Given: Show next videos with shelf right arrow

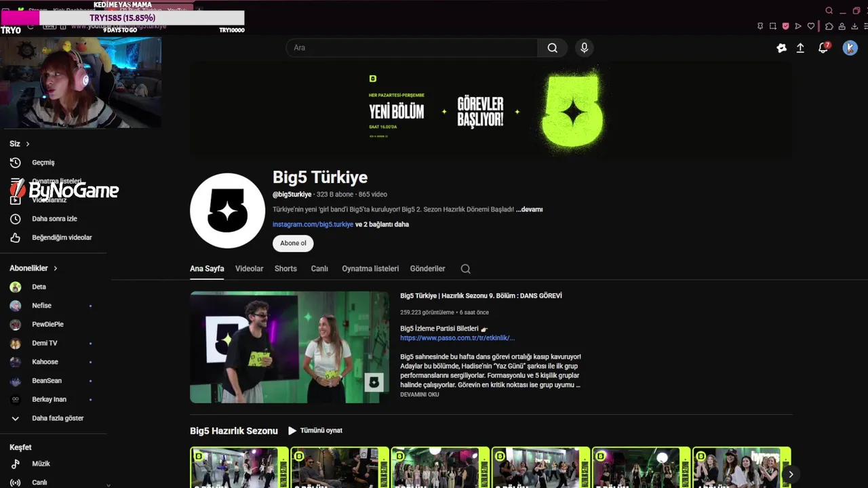Looking at the screenshot, I should 790,474.
